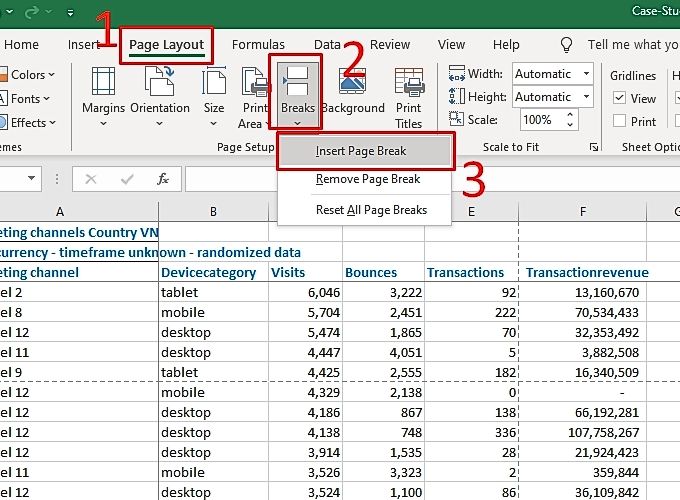Select cell with bounces 867
Image resolution: width=680 pixels, height=500 pixels.
(383, 412)
